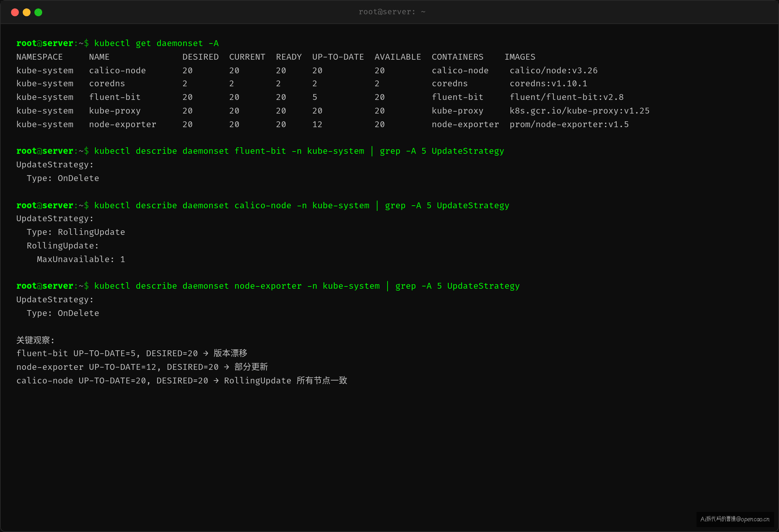Click the UP-TO-DATE value 5 for fluent-bit

click(315, 97)
